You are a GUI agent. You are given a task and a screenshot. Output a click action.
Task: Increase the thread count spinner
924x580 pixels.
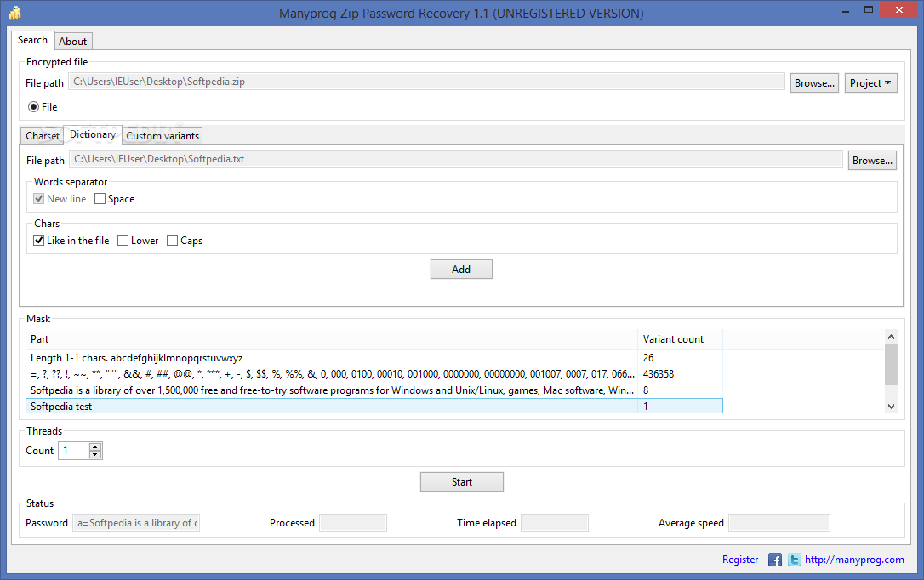pos(95,447)
